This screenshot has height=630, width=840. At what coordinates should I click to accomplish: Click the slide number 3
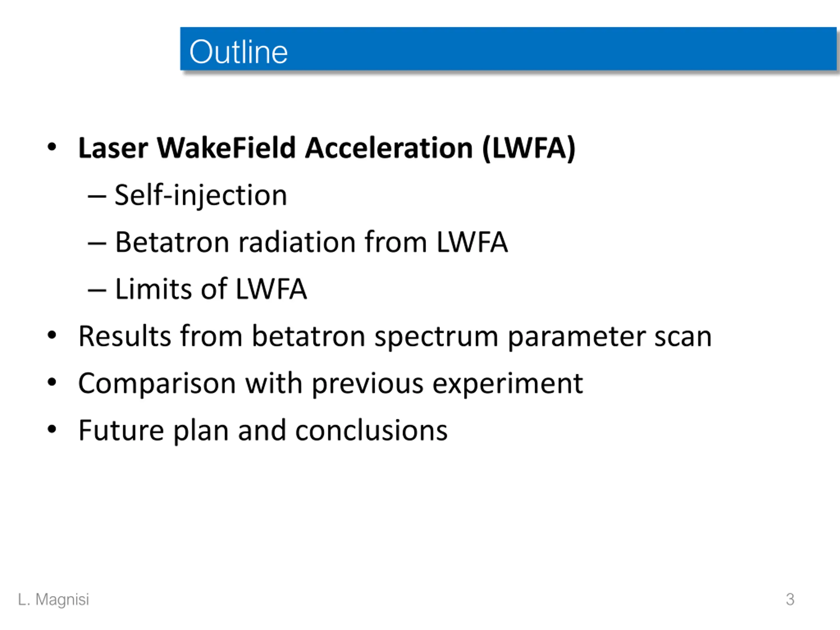[x=790, y=599]
